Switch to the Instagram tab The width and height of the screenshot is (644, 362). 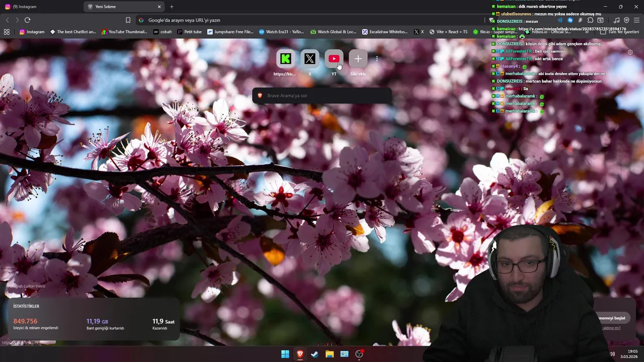42,7
